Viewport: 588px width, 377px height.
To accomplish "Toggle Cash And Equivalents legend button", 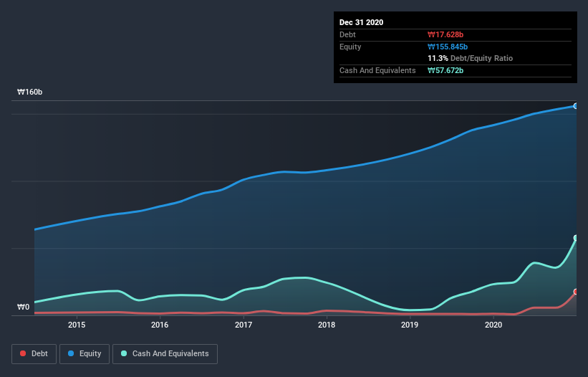I will (x=165, y=354).
